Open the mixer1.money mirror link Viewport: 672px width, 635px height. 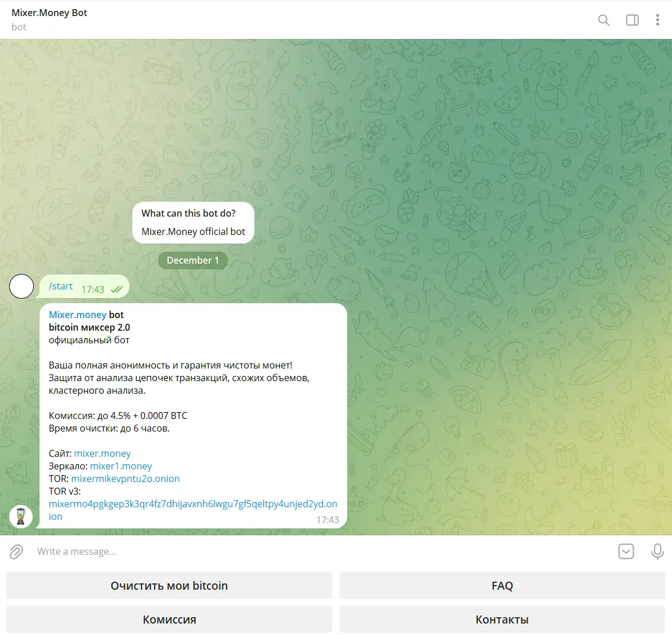coord(121,466)
